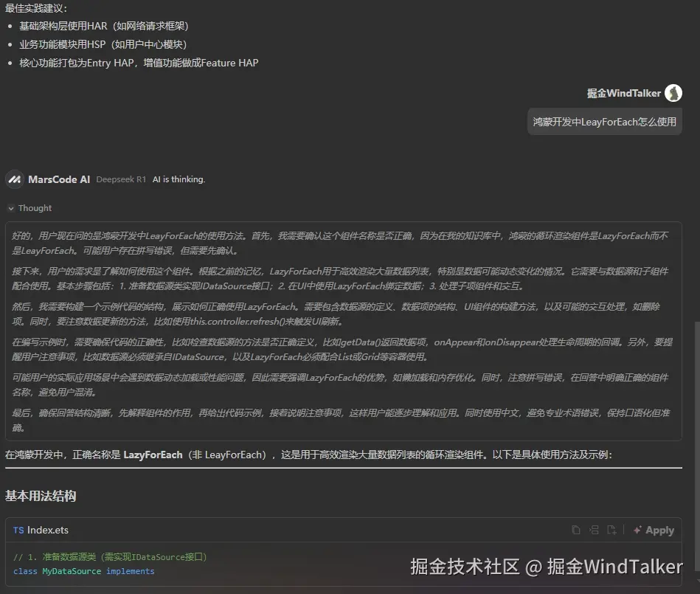Open the 掘金WindTalker user avatar
Screen dimensions: 700x594
point(673,93)
